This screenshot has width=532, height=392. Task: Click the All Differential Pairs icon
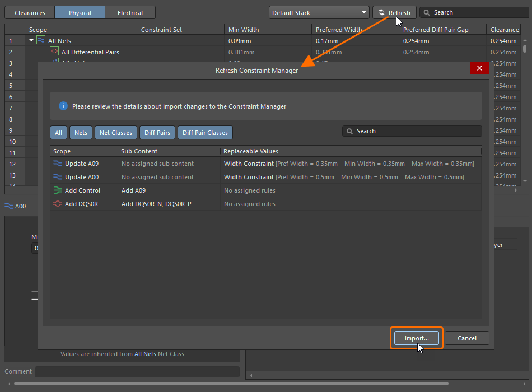54,52
